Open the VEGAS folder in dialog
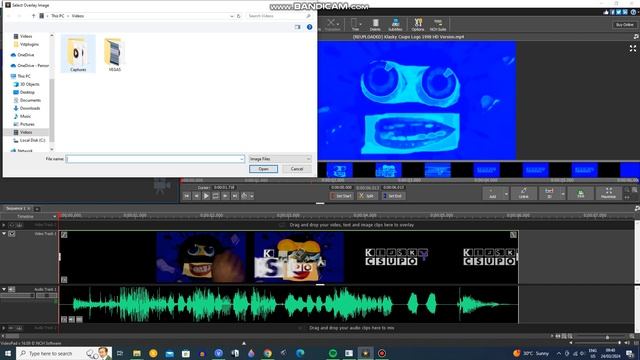Screen dimensions: 640x360 (x=115, y=54)
